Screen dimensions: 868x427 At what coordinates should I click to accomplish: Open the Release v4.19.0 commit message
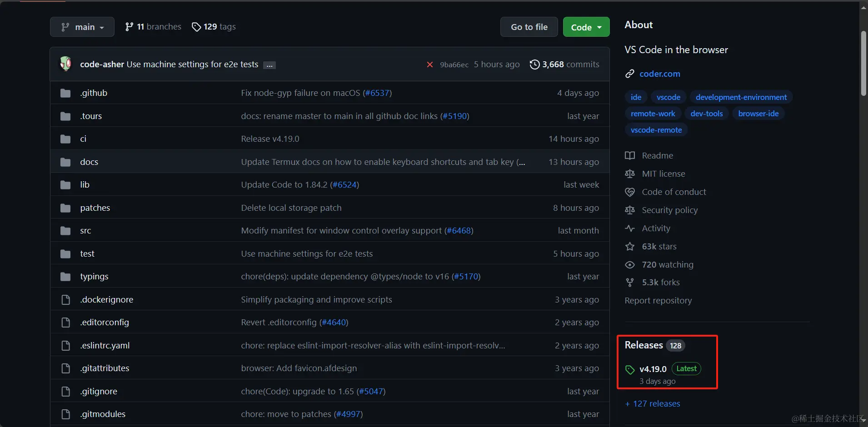pyautogui.click(x=270, y=139)
